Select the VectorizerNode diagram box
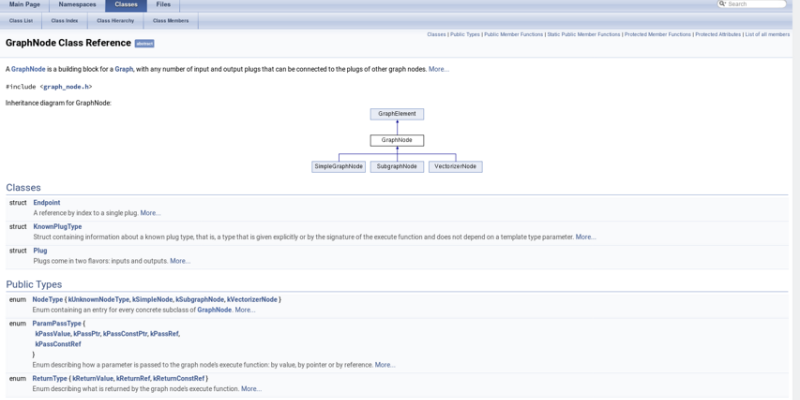Image resolution: width=800 pixels, height=400 pixels. point(456,165)
